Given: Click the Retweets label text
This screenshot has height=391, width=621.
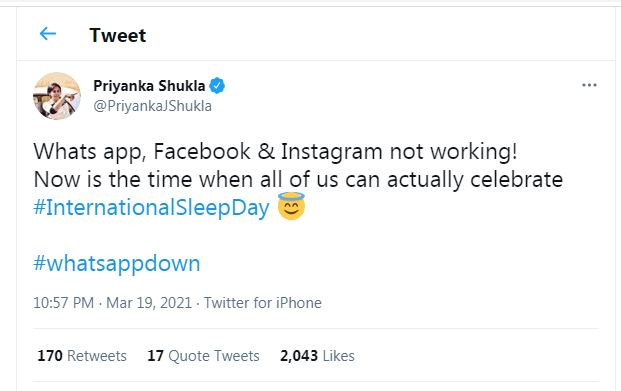Looking at the screenshot, I should pyautogui.click(x=97, y=356).
